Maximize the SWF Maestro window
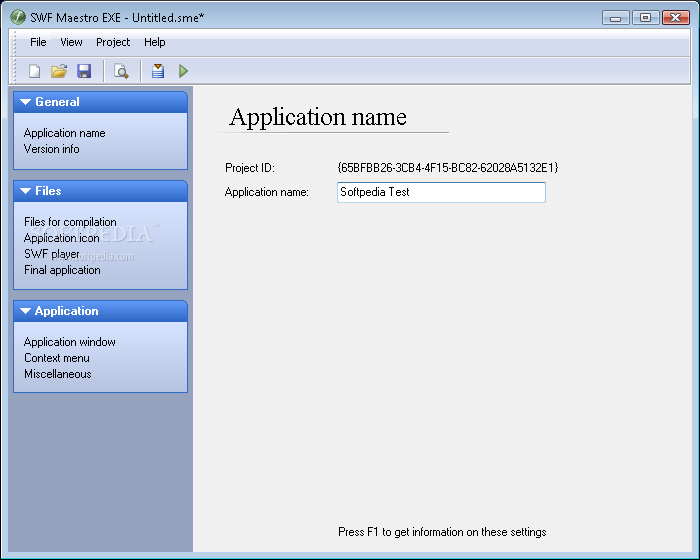 pos(646,18)
